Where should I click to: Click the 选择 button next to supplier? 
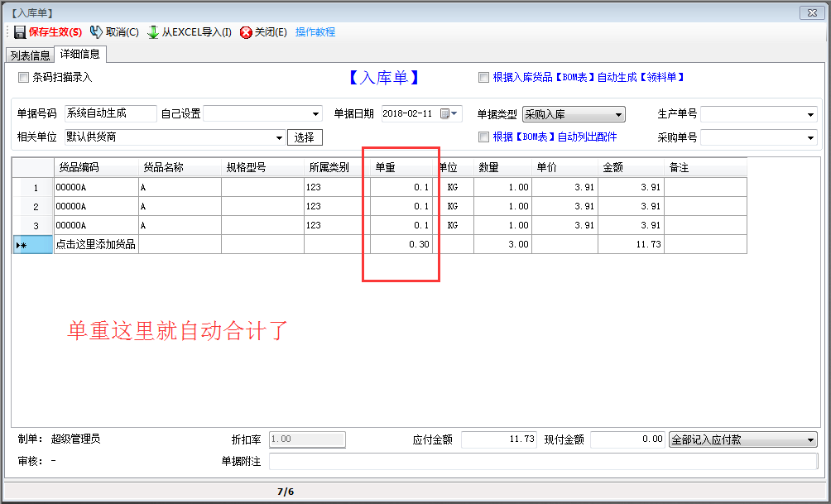pyautogui.click(x=305, y=137)
